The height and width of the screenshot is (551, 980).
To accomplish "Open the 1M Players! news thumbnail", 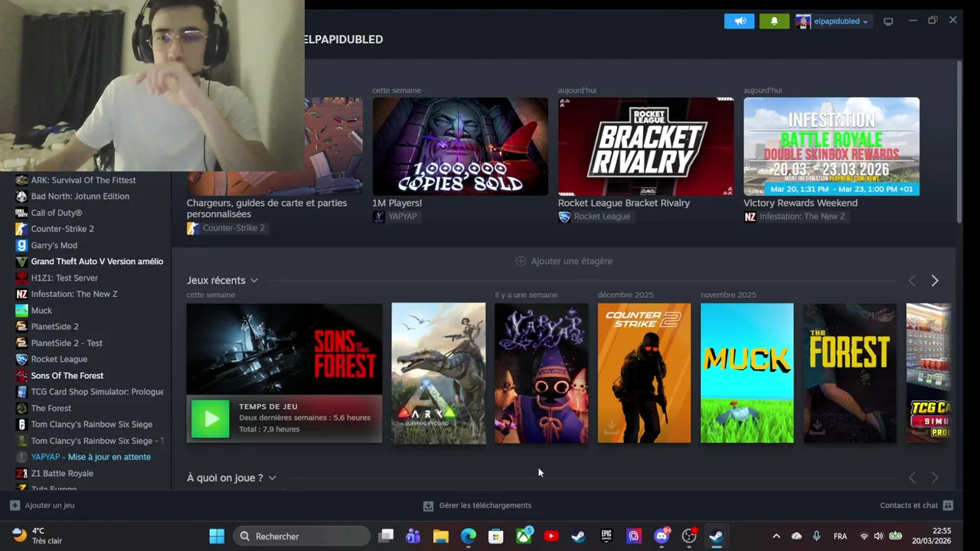I will click(x=460, y=146).
